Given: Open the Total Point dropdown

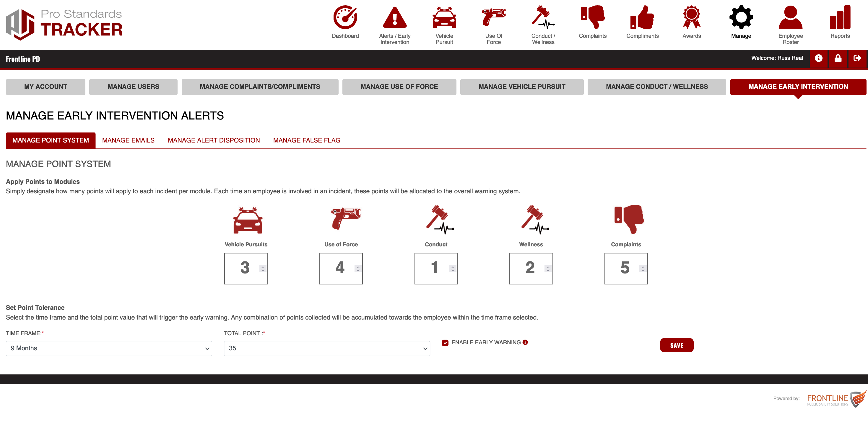Looking at the screenshot, I should (327, 348).
